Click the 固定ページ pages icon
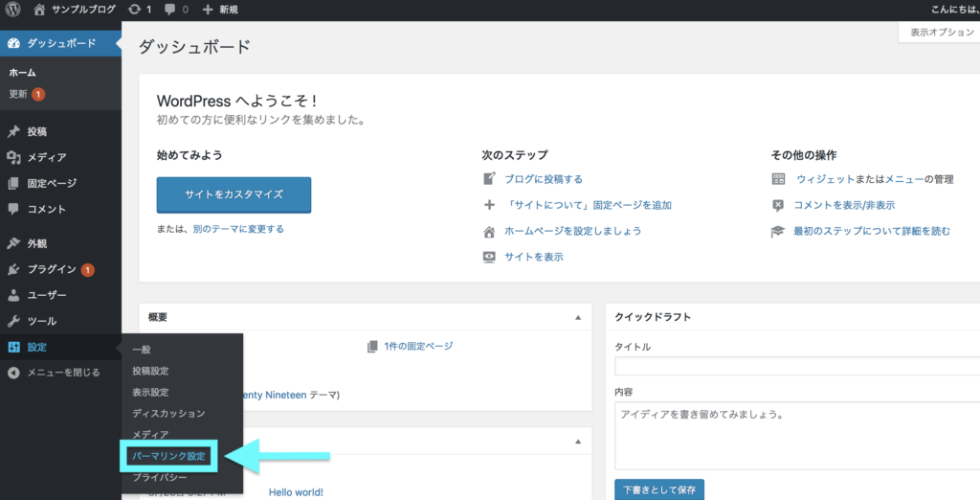 (x=13, y=183)
